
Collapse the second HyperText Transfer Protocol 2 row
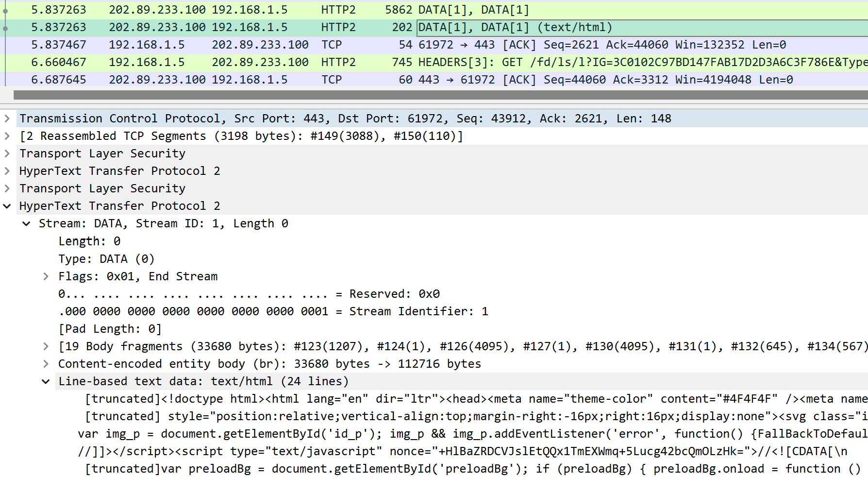coord(7,206)
